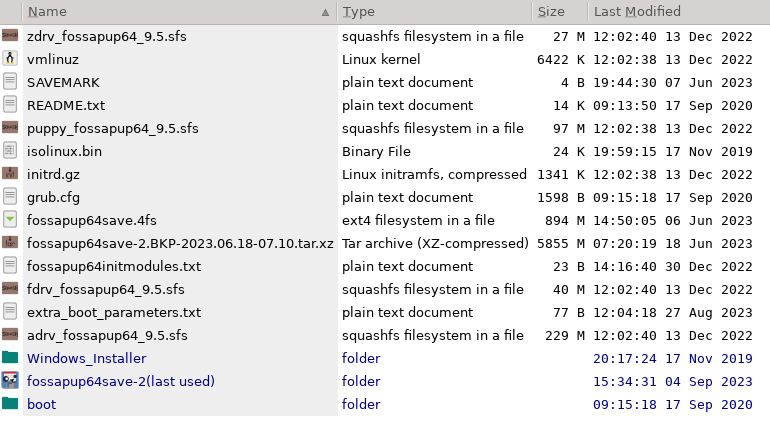Screen dimensions: 770x436
Task: Click 'Linux initramfs, compressed' type cell
Action: point(434,174)
